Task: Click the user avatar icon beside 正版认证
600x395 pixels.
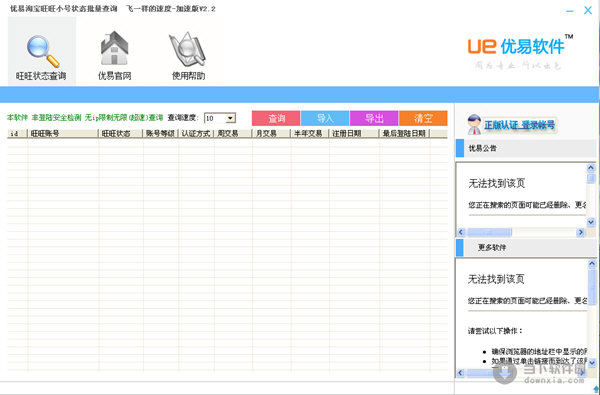Action: point(474,124)
